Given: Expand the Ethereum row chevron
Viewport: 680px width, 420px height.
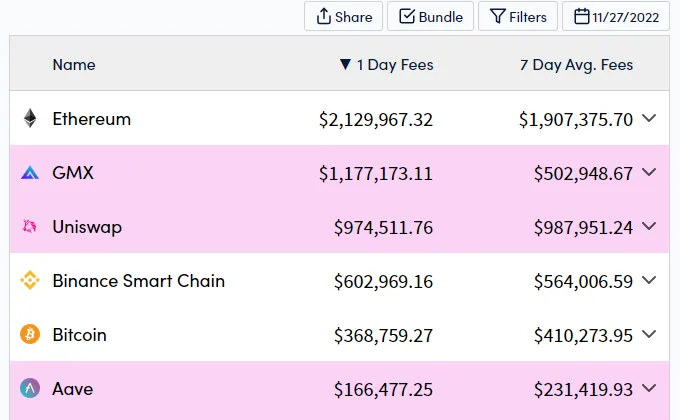Looking at the screenshot, I should [x=649, y=118].
